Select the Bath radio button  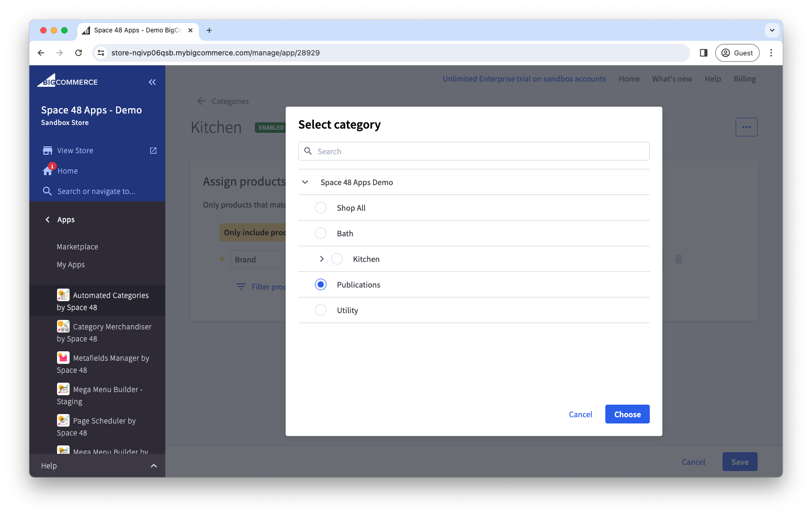click(x=321, y=233)
